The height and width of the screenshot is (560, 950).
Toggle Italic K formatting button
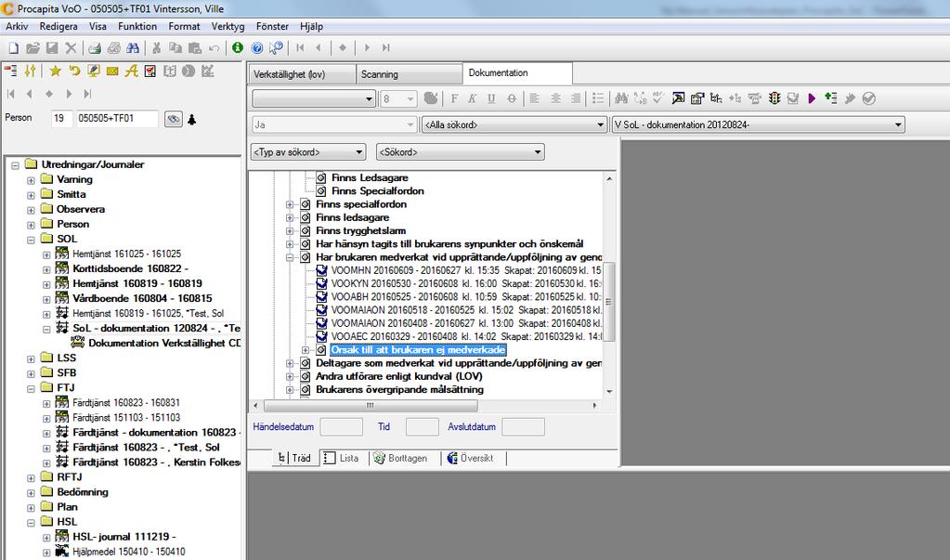click(472, 98)
